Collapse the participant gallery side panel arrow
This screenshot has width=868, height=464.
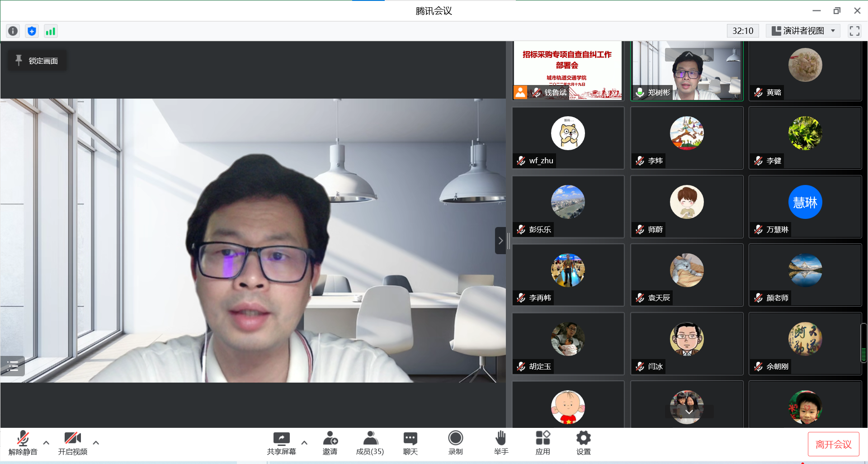coord(500,241)
